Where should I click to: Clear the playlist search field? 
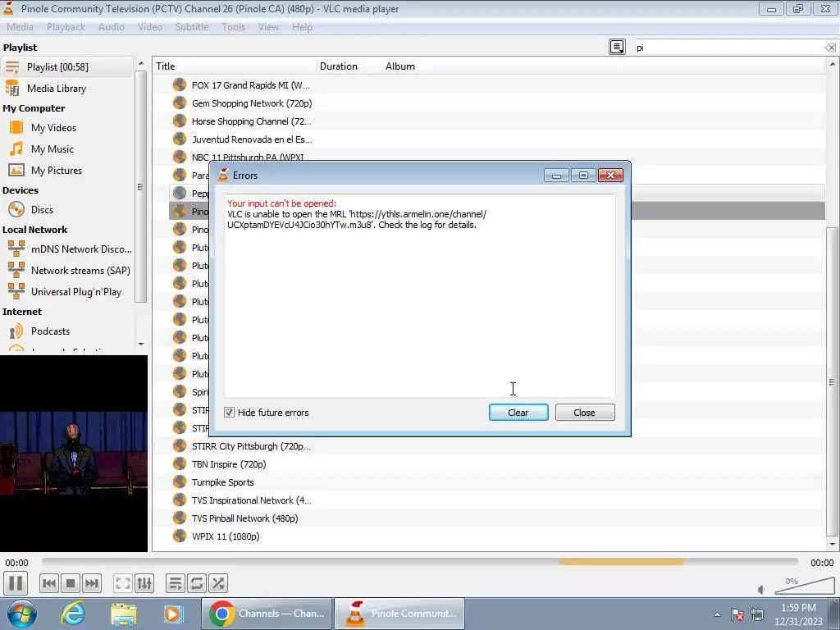(830, 48)
